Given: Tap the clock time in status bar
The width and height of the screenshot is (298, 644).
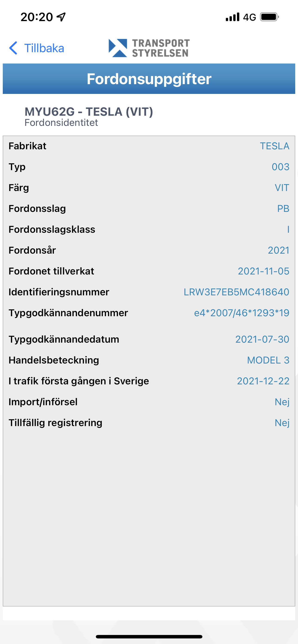Looking at the screenshot, I should click(x=37, y=17).
